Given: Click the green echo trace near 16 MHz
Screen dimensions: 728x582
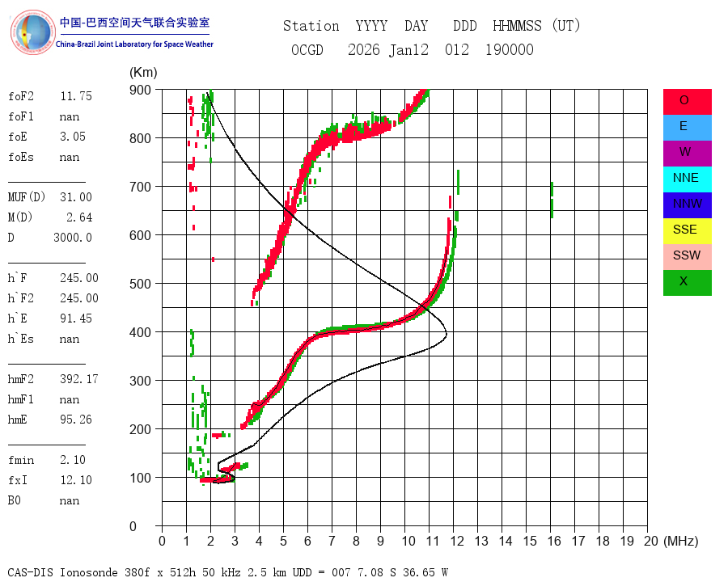Looking at the screenshot, I should pos(552,200).
